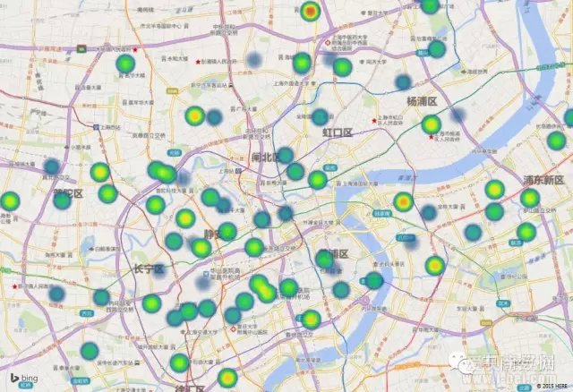Click the green highway shield on purple expressway
The height and width of the screenshot is (392, 573).
pyautogui.click(x=81, y=47)
